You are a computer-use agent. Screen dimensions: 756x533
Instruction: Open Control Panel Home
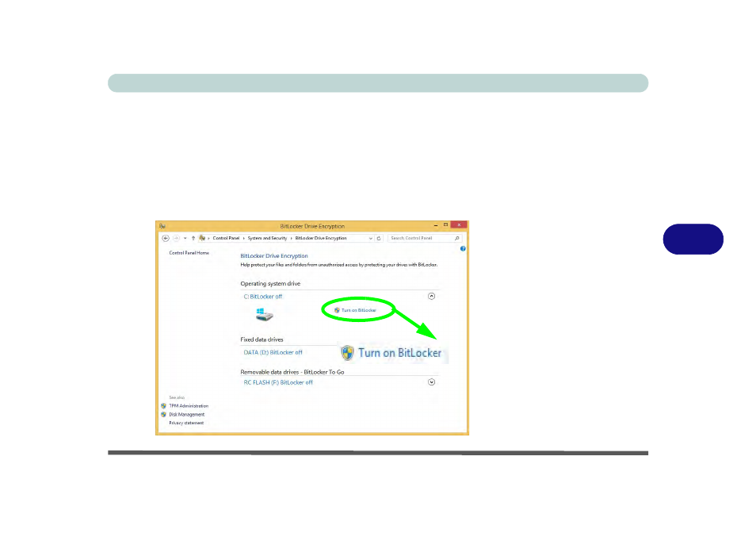(x=189, y=253)
